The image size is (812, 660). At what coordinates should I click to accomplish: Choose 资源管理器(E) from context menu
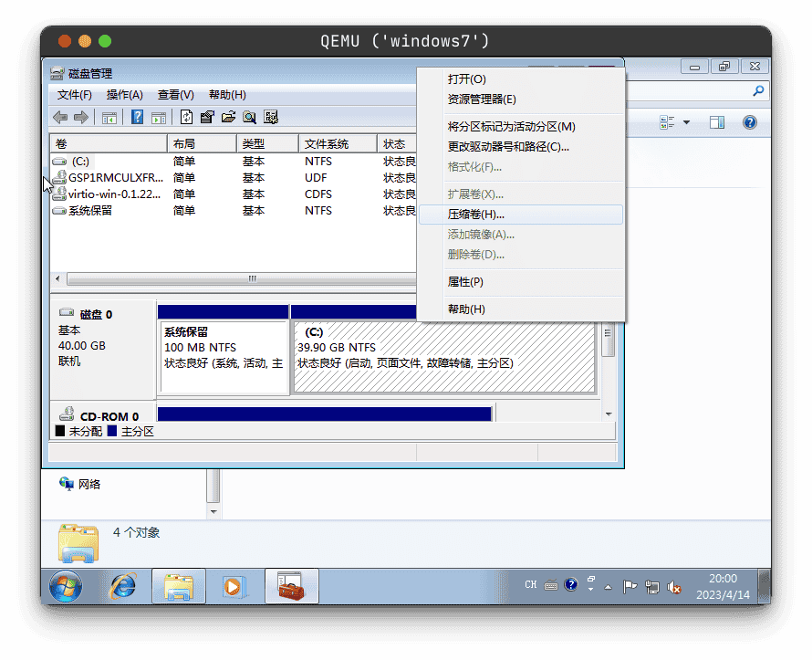coord(520,100)
